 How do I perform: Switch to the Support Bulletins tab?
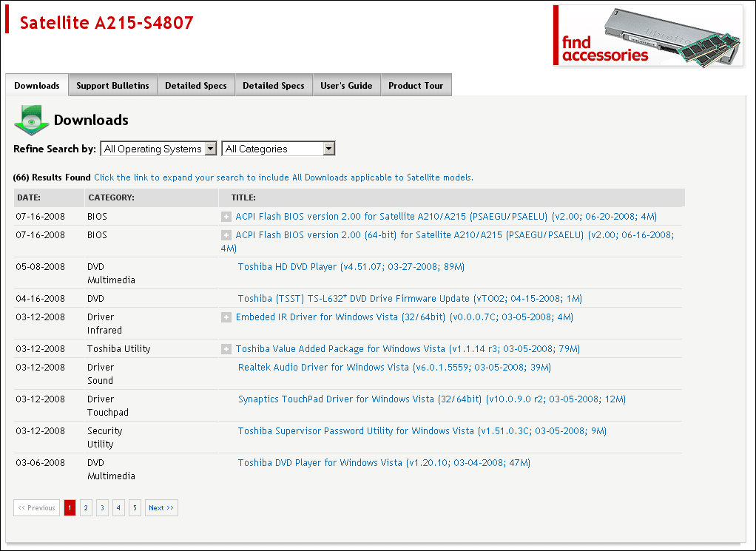[112, 86]
